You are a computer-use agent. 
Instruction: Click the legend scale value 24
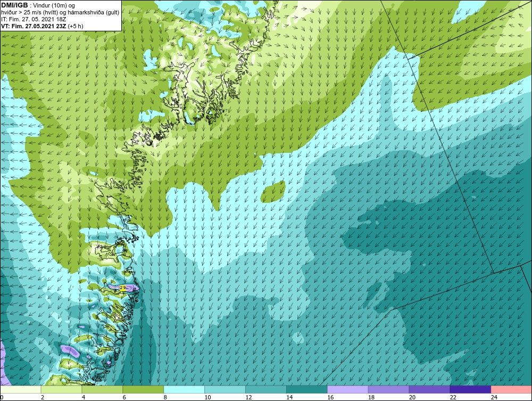click(x=494, y=397)
